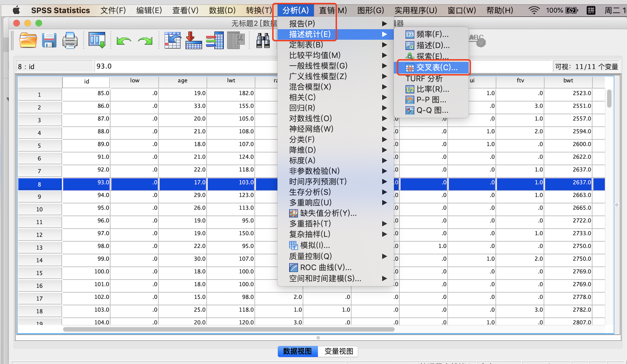Open Find with binoculars icon

pyautogui.click(x=263, y=40)
